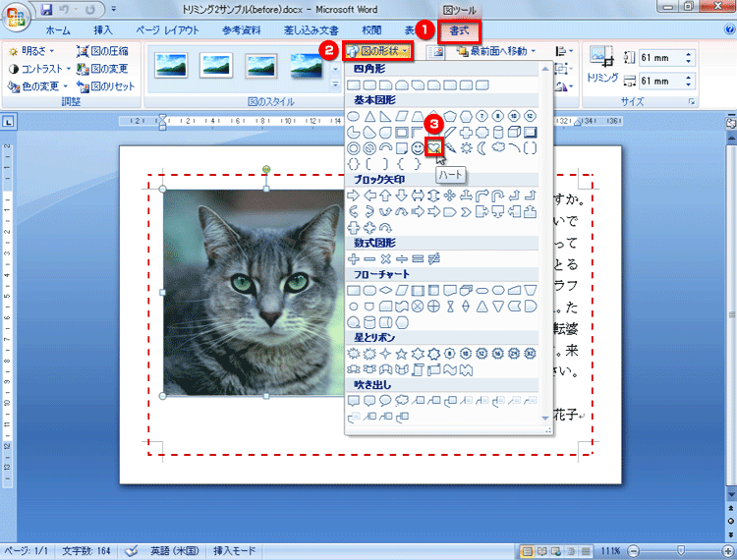Open the Picture Shape (図の形状) dropdown
737x560 pixels.
tap(378, 51)
